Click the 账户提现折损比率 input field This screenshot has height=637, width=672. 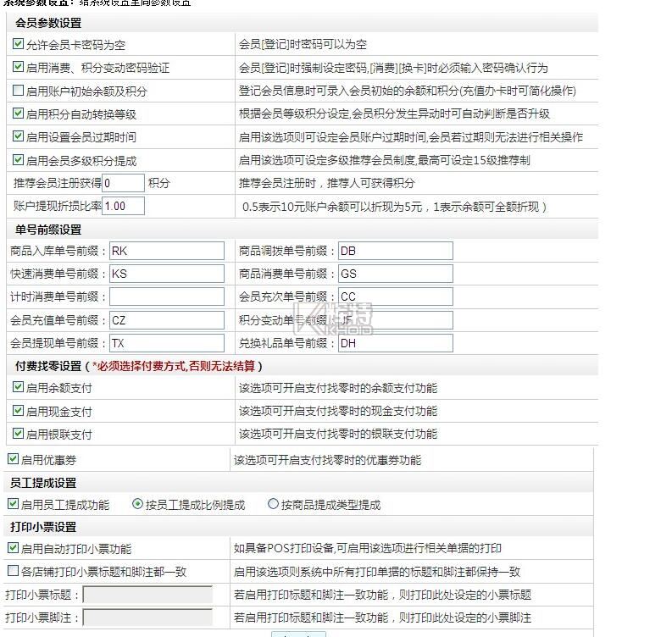click(124, 206)
